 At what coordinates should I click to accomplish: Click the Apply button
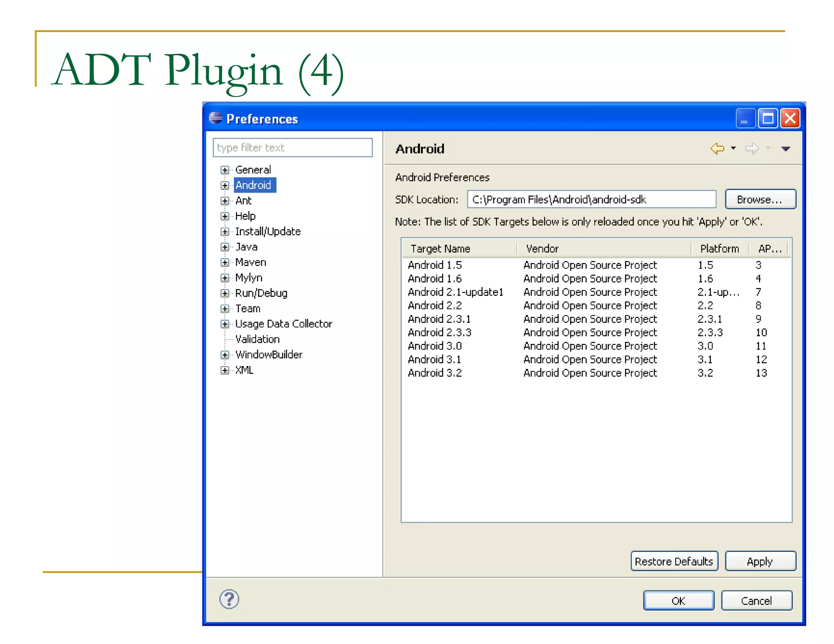(760, 561)
